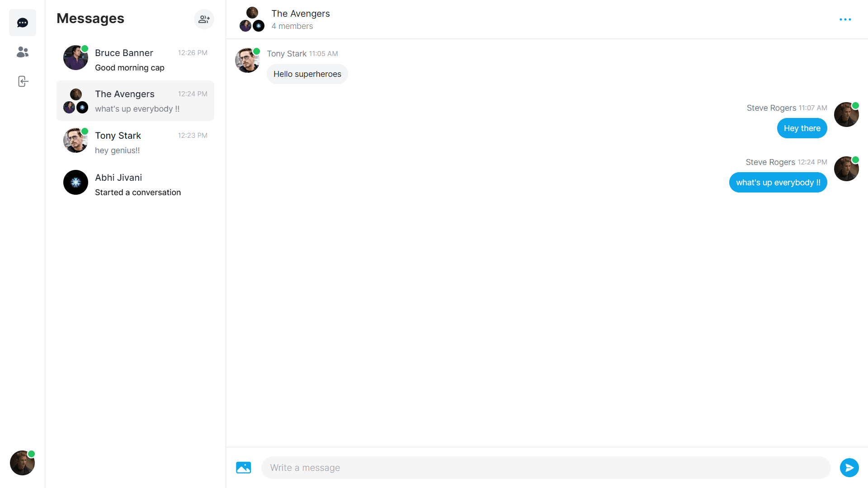This screenshot has height=488, width=868.
Task: Open Bruce Banner conversation
Action: (135, 60)
